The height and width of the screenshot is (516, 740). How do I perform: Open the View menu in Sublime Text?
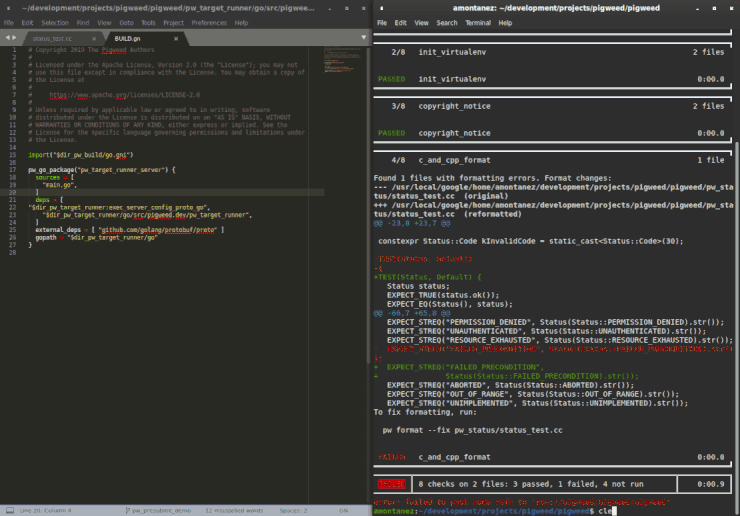point(104,23)
